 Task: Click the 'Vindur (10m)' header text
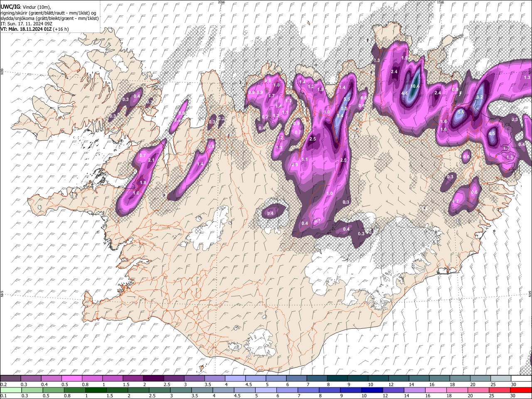37,7
